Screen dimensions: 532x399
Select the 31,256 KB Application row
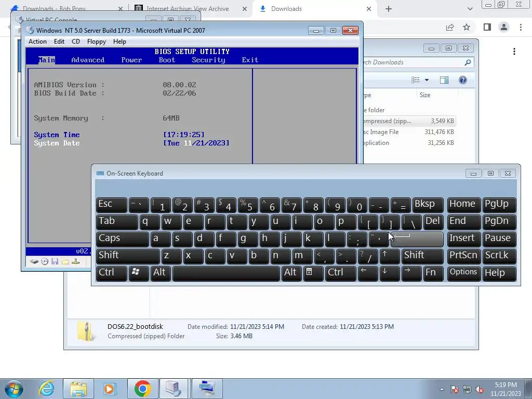409,143
